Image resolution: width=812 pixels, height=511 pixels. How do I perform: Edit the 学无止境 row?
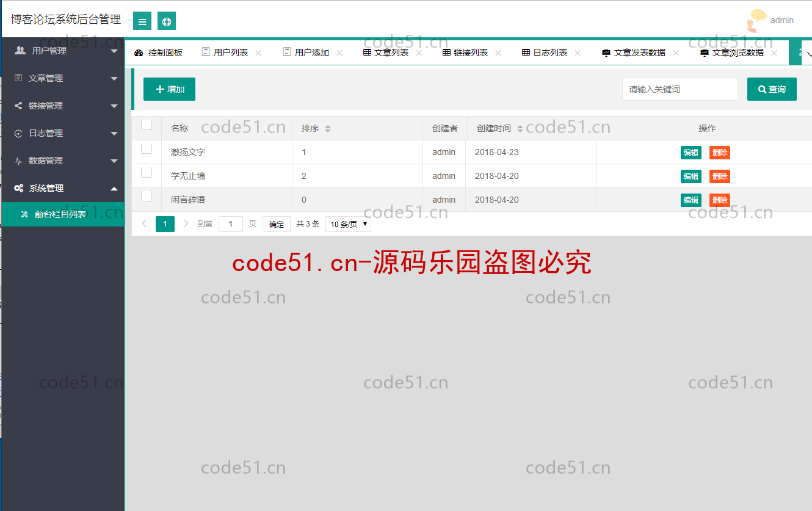click(x=691, y=176)
